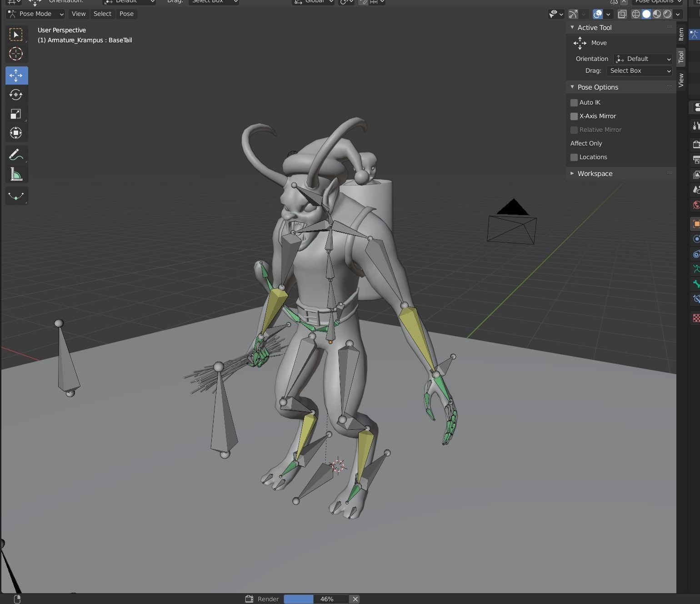Click the 'Affect Only' label
The height and width of the screenshot is (604, 700).
(586, 144)
